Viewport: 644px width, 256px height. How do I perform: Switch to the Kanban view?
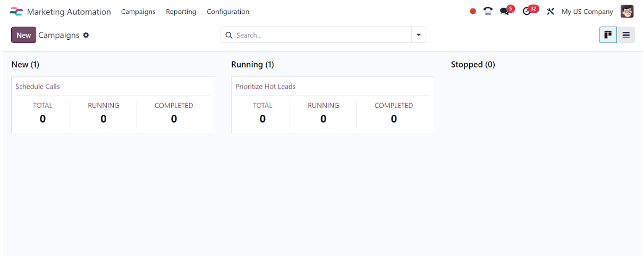pos(608,35)
